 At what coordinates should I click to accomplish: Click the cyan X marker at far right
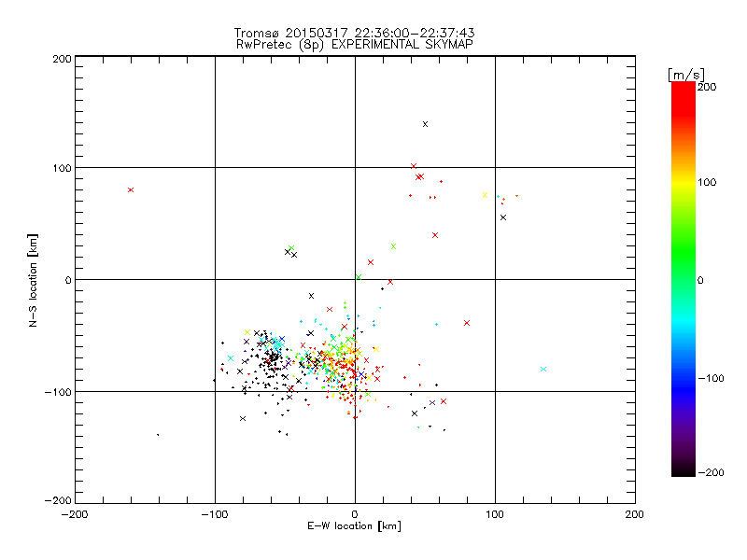(543, 369)
